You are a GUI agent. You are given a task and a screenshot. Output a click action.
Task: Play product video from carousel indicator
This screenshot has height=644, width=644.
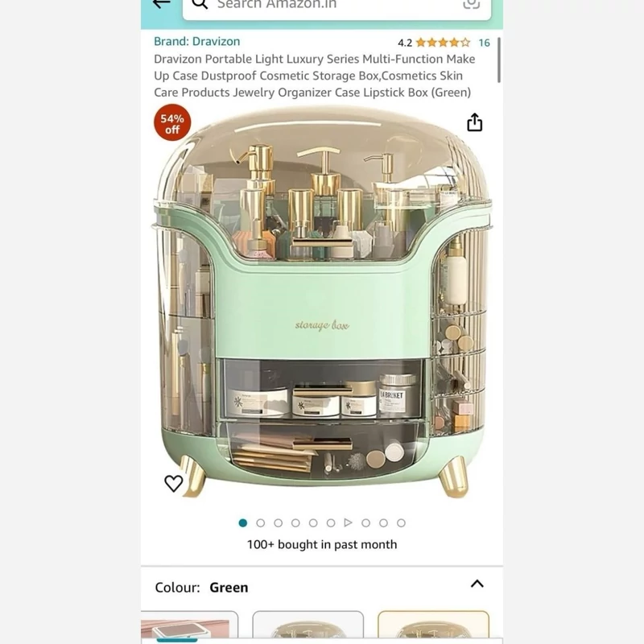pyautogui.click(x=349, y=522)
